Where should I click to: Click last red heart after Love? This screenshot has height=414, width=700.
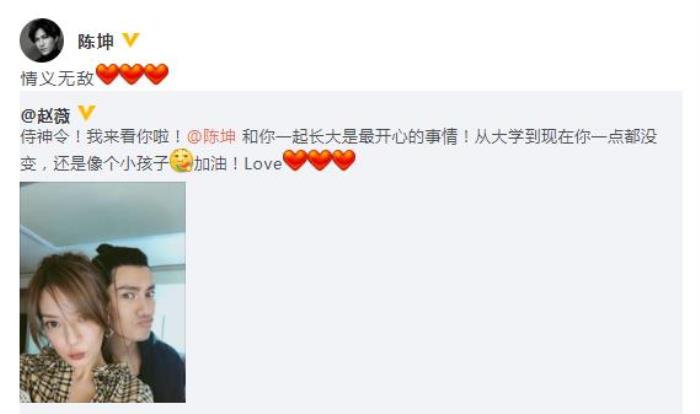pyautogui.click(x=344, y=160)
